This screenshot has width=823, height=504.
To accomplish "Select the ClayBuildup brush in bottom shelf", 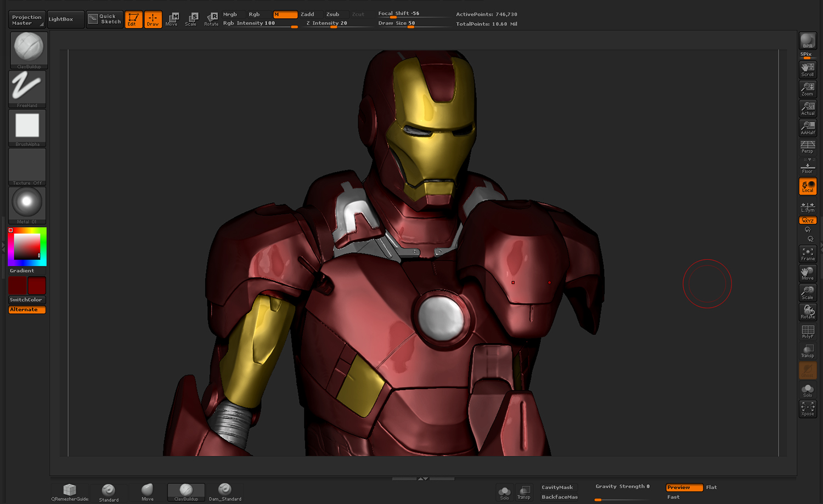I will click(186, 492).
